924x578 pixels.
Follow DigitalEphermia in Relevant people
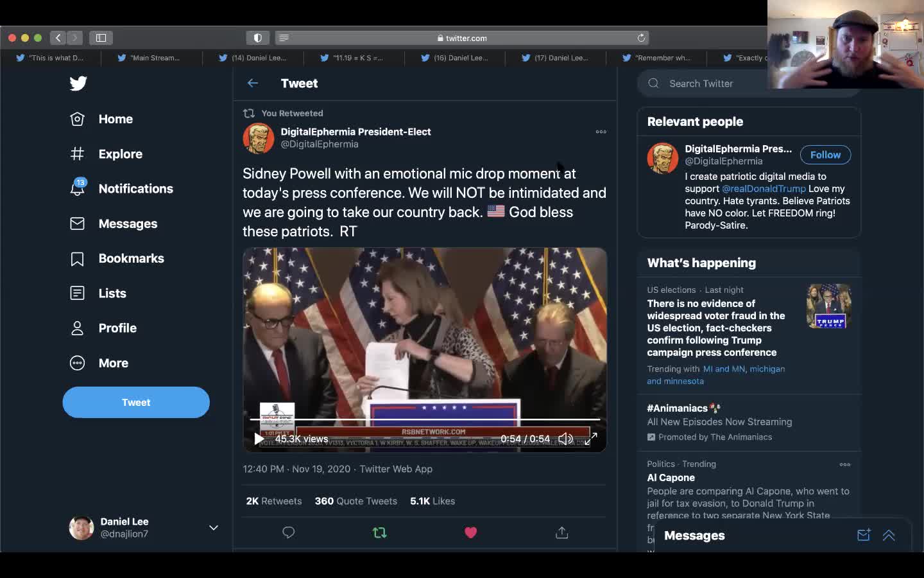[x=825, y=155]
